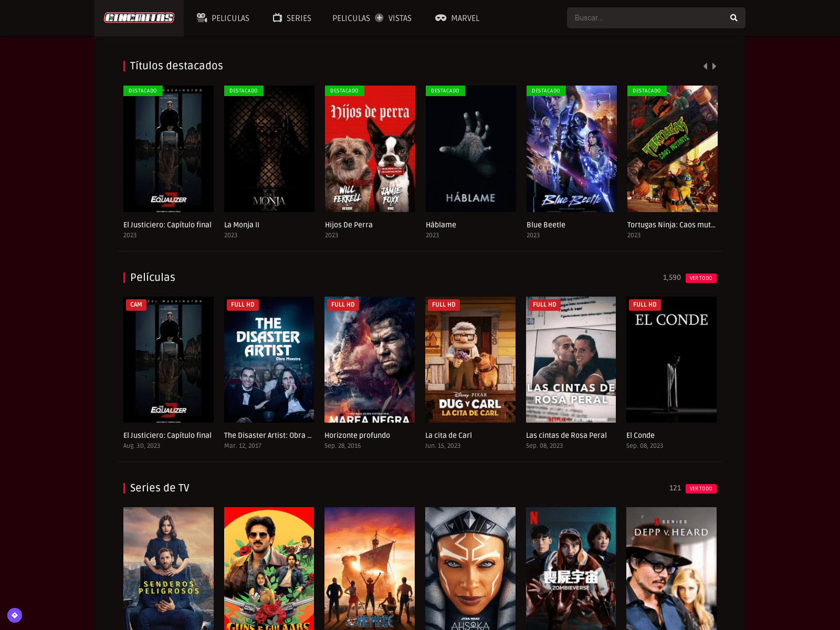This screenshot has height=630, width=840.
Task: Open the MARVEL menu item
Action: tap(457, 18)
